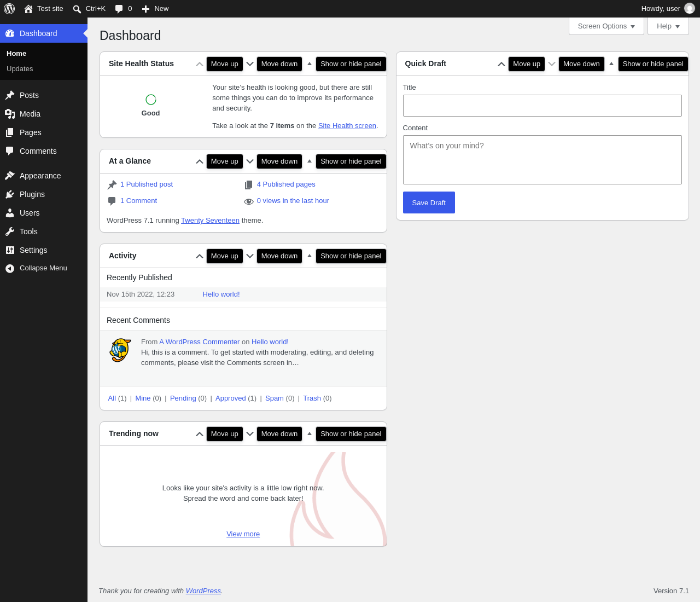Screen dimensions: 700x602
Task: Click Move down arrow on Trending now
Action: tap(250, 434)
